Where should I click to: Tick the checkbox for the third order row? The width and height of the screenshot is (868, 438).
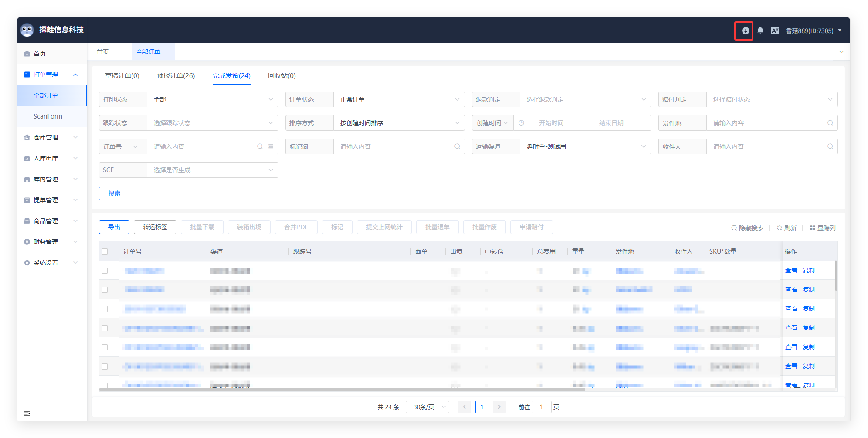click(x=105, y=309)
